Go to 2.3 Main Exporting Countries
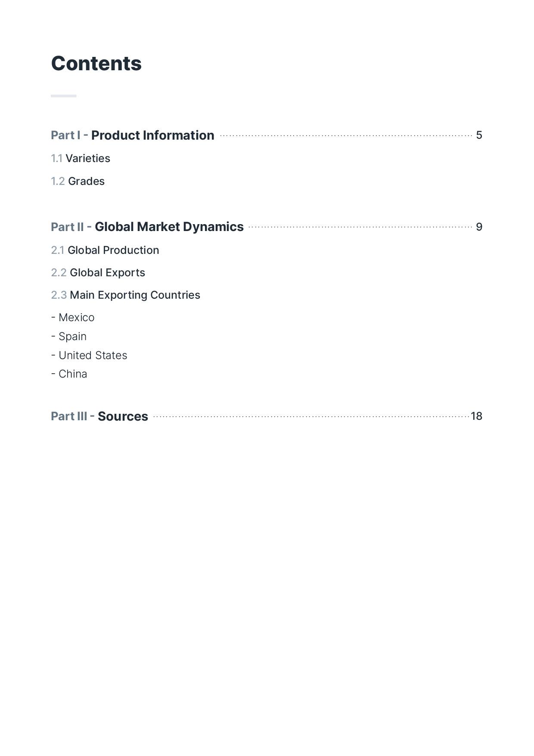This screenshot has height=756, width=534. (126, 295)
